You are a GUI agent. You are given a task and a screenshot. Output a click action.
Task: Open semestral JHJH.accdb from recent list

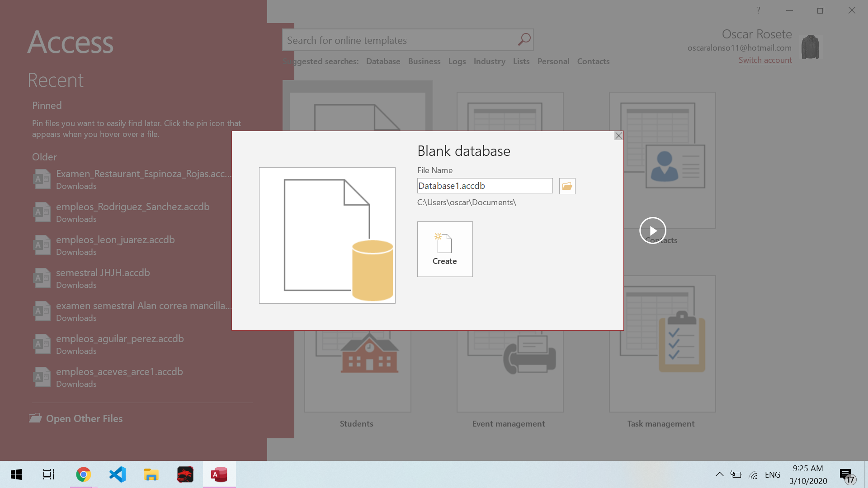(103, 273)
